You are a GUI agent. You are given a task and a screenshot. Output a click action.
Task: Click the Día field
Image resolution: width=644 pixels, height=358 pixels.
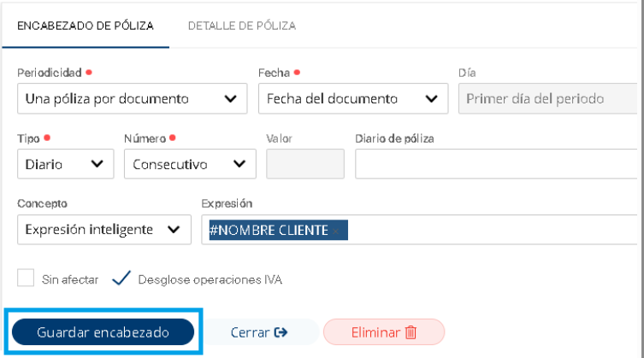[x=547, y=99]
